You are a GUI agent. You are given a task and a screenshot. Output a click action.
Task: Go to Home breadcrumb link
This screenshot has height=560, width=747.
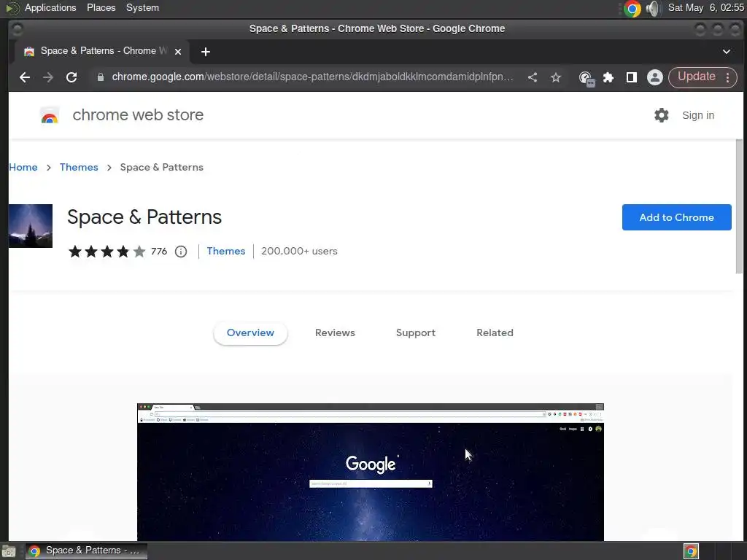tap(23, 167)
